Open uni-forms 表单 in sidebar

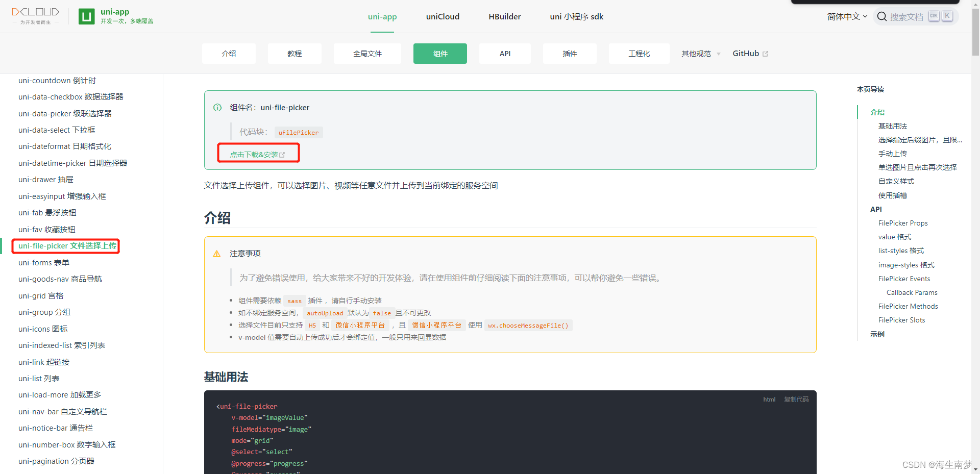coord(44,263)
